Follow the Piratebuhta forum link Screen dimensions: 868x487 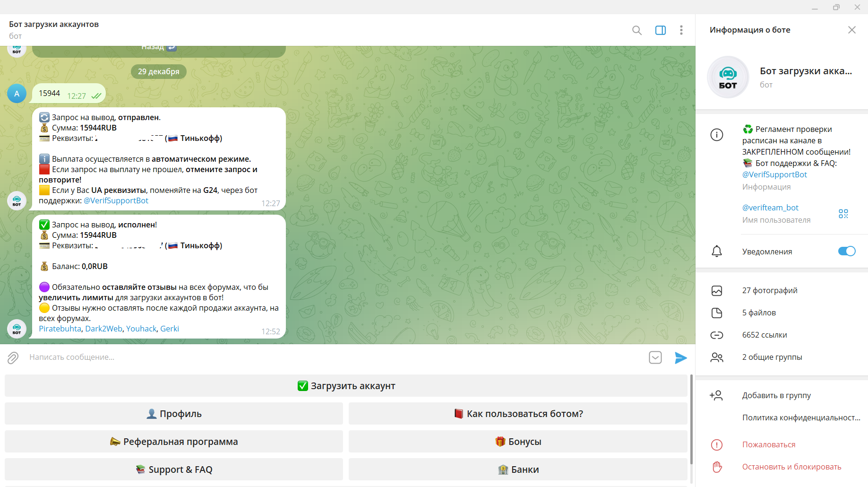60,329
